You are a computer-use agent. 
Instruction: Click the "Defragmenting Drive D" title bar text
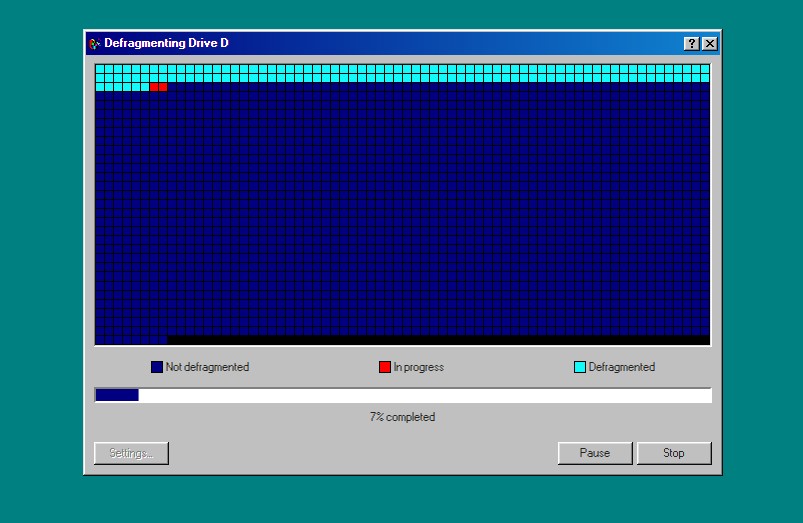tap(166, 43)
